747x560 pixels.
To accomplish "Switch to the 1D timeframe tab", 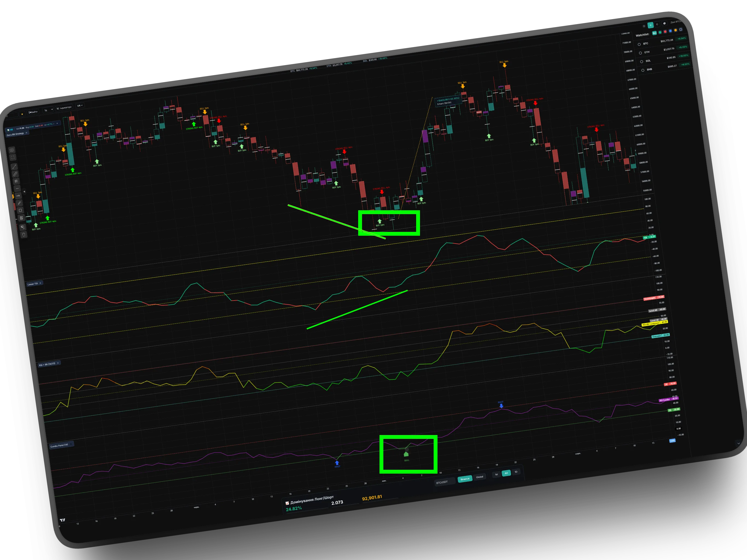I will (516, 472).
